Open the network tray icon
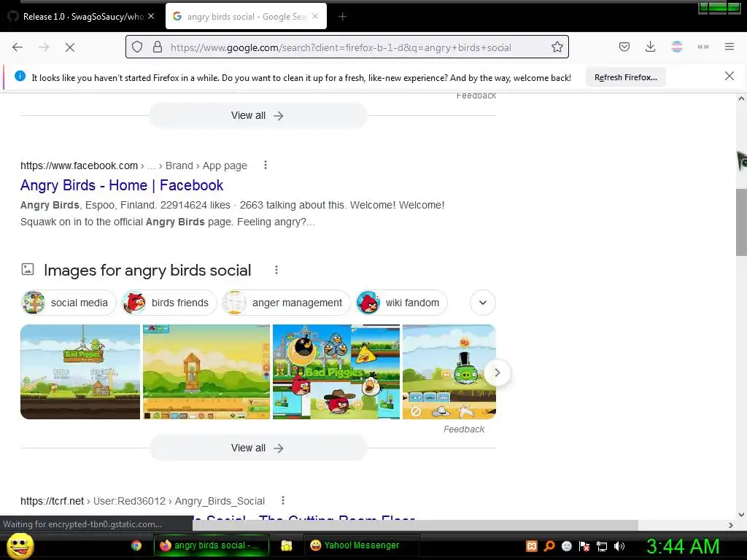 602,546
